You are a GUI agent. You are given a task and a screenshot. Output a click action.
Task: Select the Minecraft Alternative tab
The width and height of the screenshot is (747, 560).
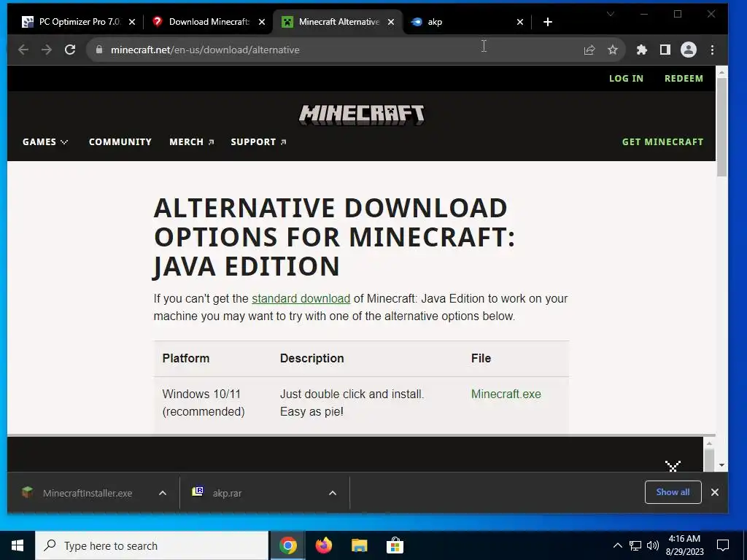pyautogui.click(x=338, y=22)
